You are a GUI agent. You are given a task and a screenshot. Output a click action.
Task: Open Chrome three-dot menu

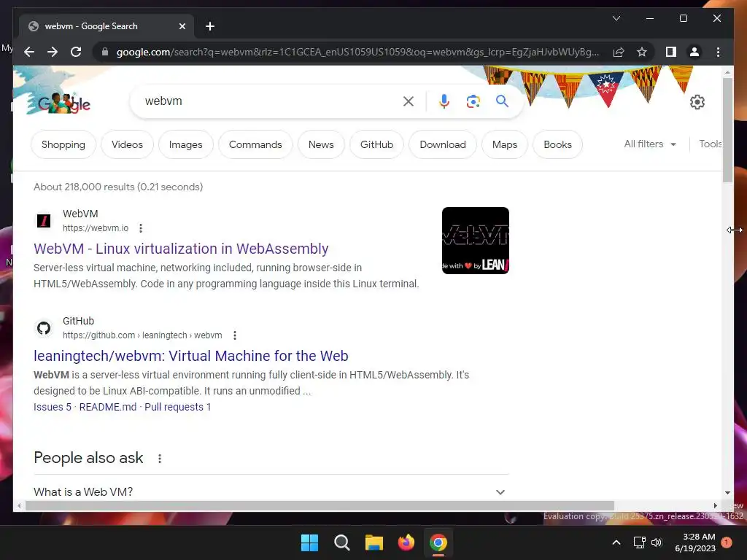coord(718,52)
